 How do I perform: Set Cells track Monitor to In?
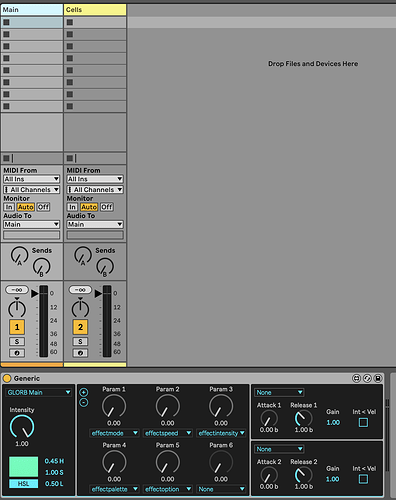(x=72, y=207)
